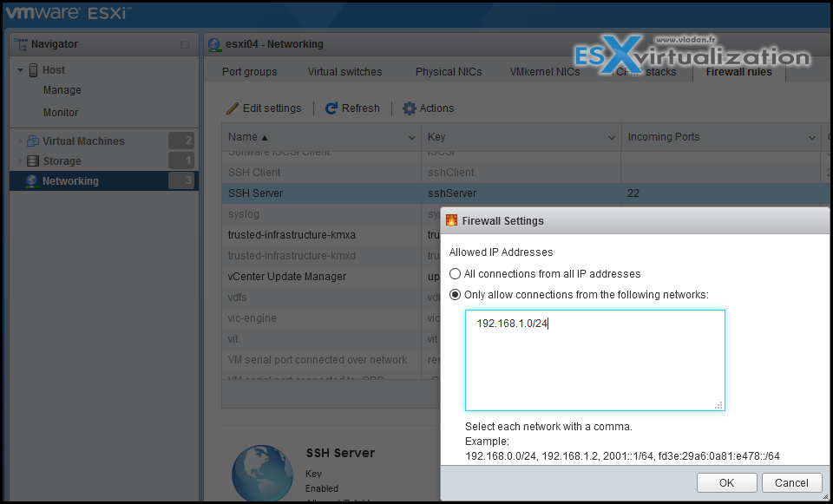The height and width of the screenshot is (504, 833).
Task: Switch to the Port groups tab
Action: (x=250, y=72)
